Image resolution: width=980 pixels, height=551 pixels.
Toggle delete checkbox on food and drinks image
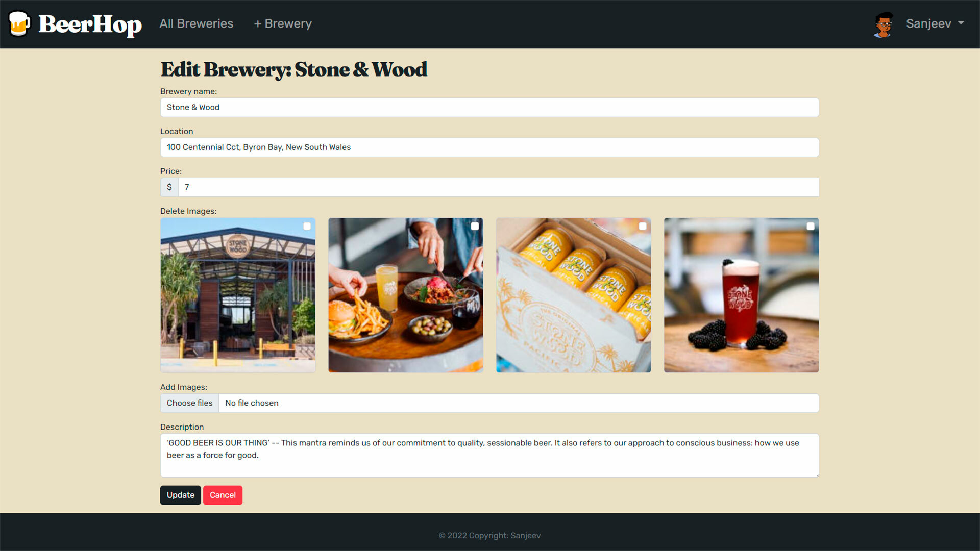click(475, 226)
